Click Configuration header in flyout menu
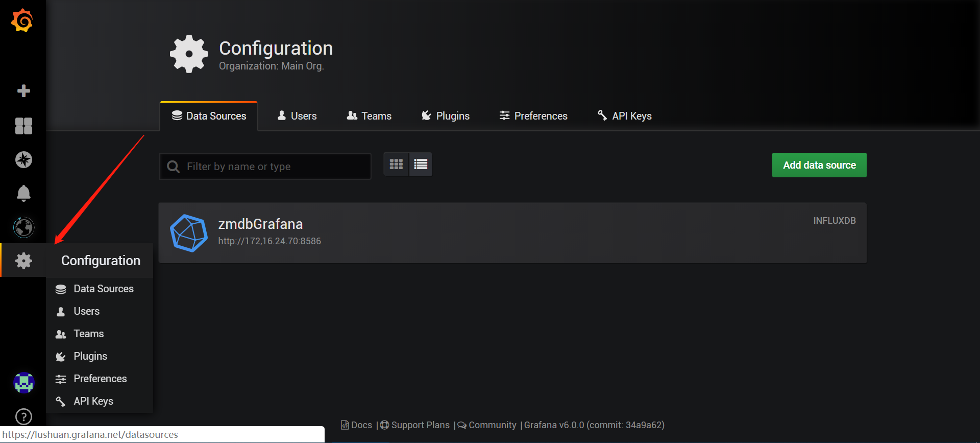The width and height of the screenshot is (980, 443). pyautogui.click(x=101, y=261)
